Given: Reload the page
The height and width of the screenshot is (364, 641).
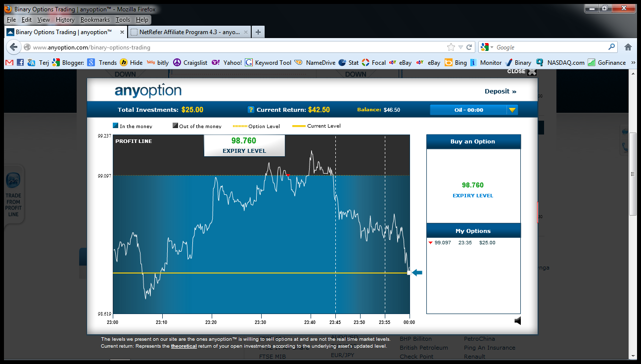Looking at the screenshot, I should click(x=469, y=47).
